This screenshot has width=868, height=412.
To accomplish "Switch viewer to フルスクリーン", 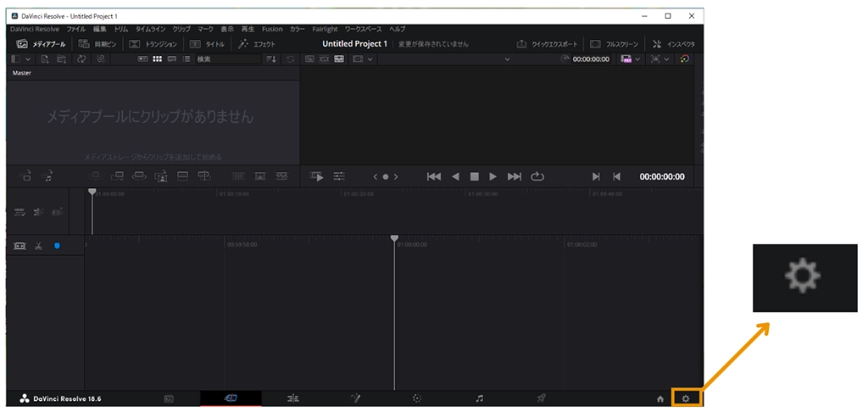I will (614, 44).
